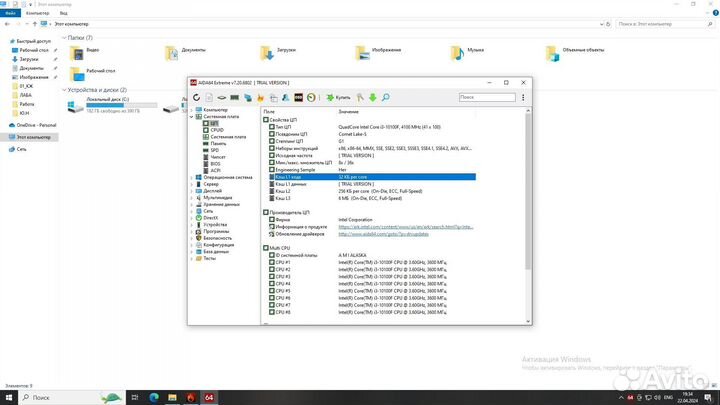Open the Report document icon in AIDA64

(209, 97)
